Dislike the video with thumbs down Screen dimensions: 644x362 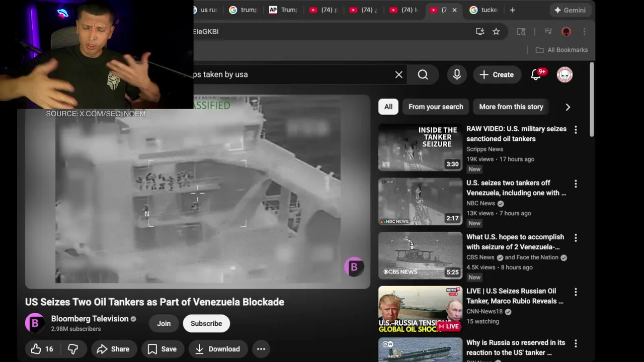click(73, 349)
